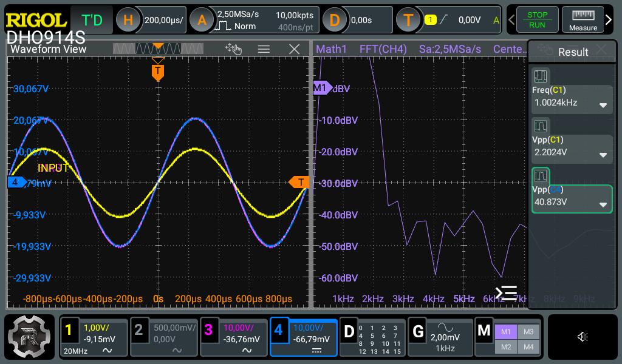Open the delay D icon
Image resolution: width=622 pixels, height=364 pixels.
coord(335,20)
